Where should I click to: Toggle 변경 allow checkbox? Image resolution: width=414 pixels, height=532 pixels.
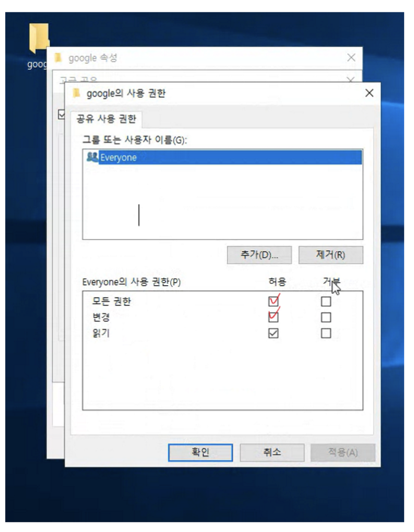click(273, 317)
